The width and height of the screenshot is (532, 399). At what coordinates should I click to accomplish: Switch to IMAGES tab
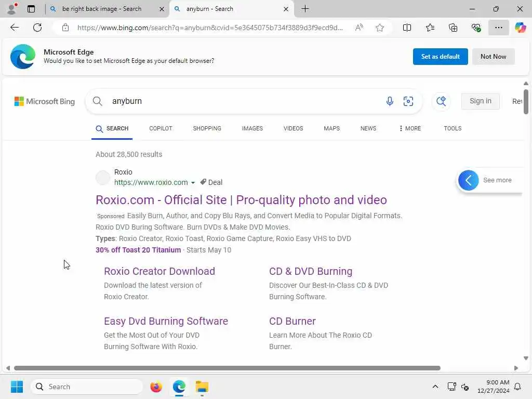click(252, 128)
